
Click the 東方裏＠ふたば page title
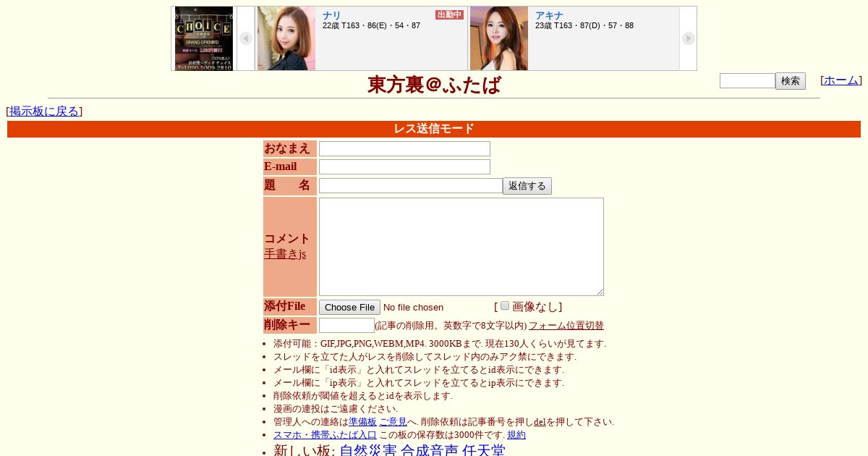pyautogui.click(x=434, y=85)
